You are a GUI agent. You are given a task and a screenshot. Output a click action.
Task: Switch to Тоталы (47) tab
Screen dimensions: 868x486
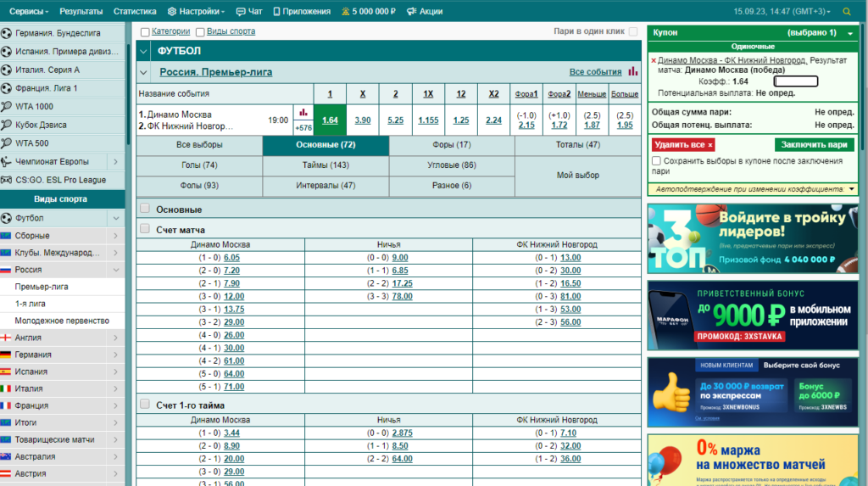click(577, 145)
